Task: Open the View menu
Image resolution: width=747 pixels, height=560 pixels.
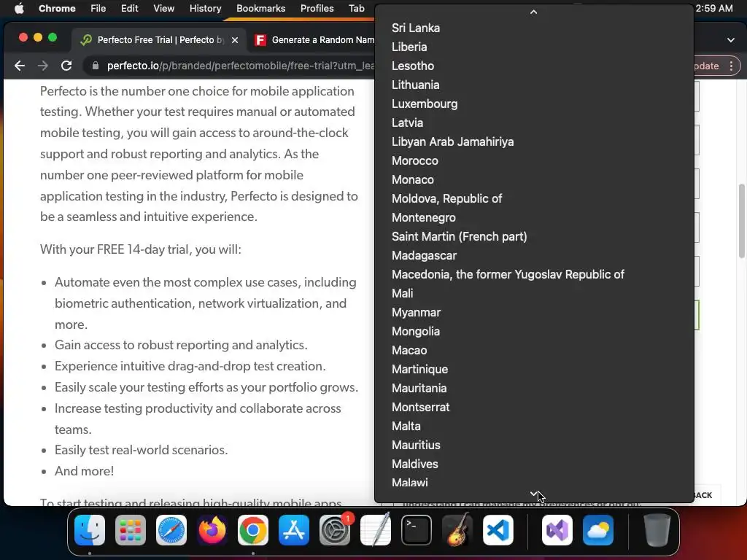Action: [164, 8]
